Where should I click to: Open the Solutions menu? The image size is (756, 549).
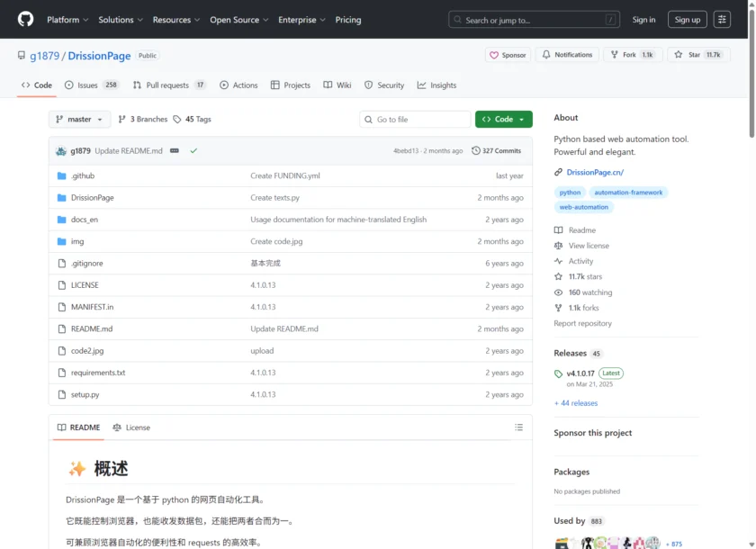pos(120,19)
